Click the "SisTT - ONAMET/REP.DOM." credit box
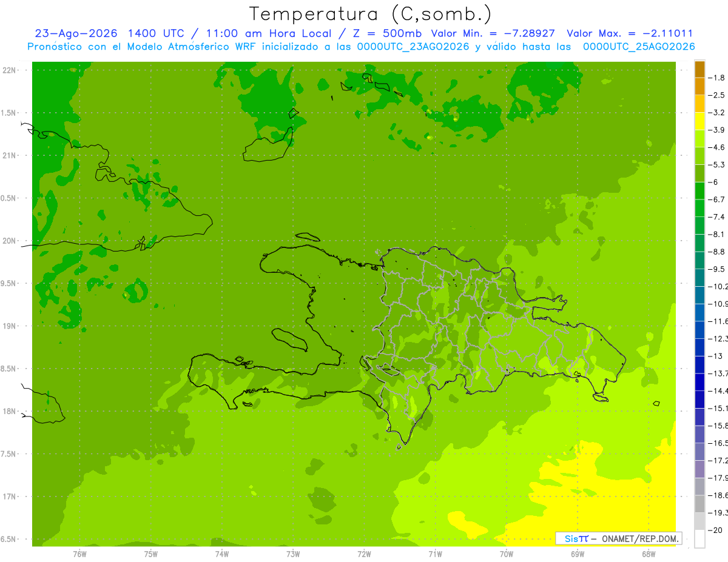 point(618,538)
